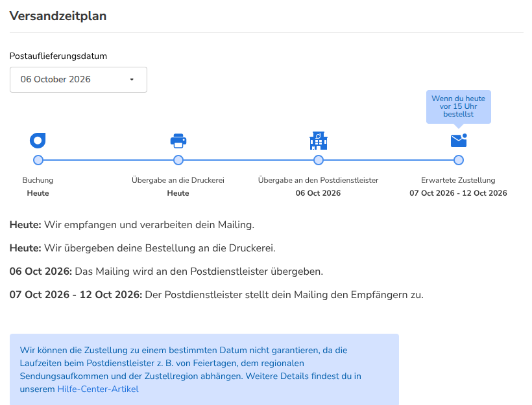Viewport: 532px width, 405px height.
Task: Click the 'Erwartete Zustellung' label
Action: point(458,180)
